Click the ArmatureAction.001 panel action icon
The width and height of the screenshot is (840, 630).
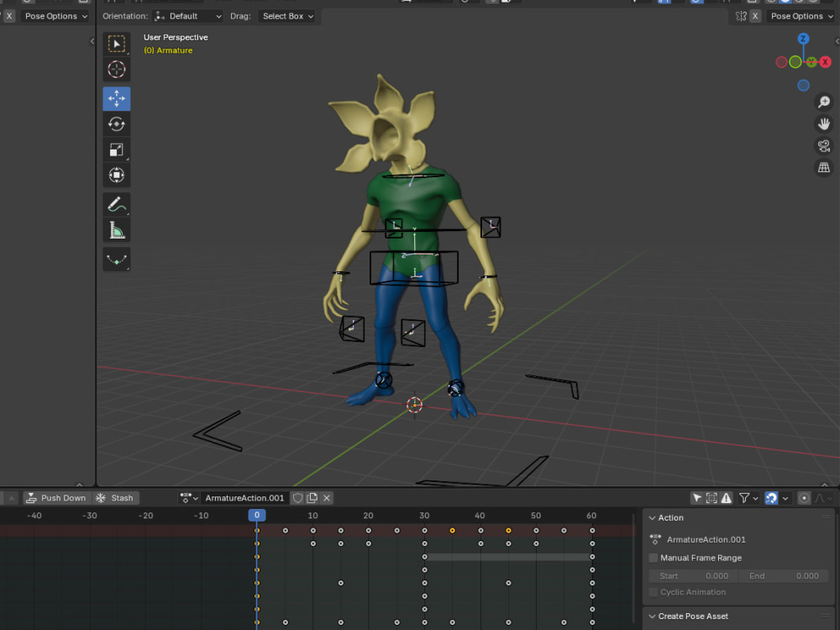pos(655,539)
